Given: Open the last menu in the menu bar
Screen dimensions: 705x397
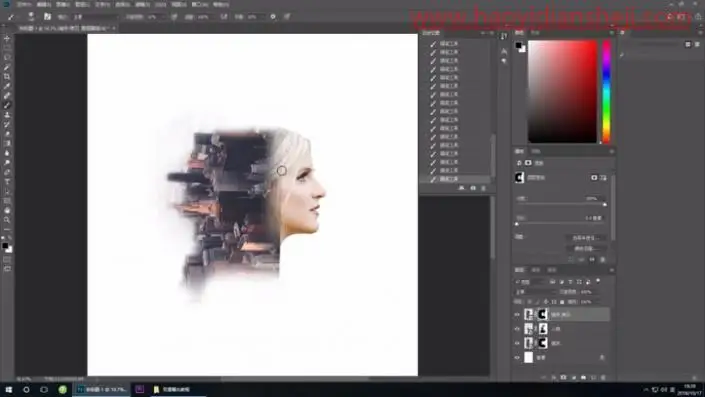Looking at the screenshot, I should click(x=221, y=4).
